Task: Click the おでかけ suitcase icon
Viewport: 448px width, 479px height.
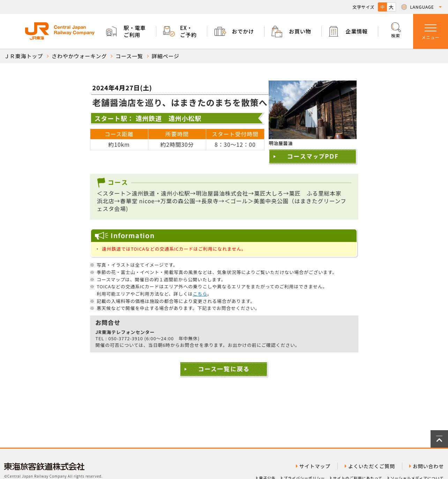Action: click(x=220, y=31)
